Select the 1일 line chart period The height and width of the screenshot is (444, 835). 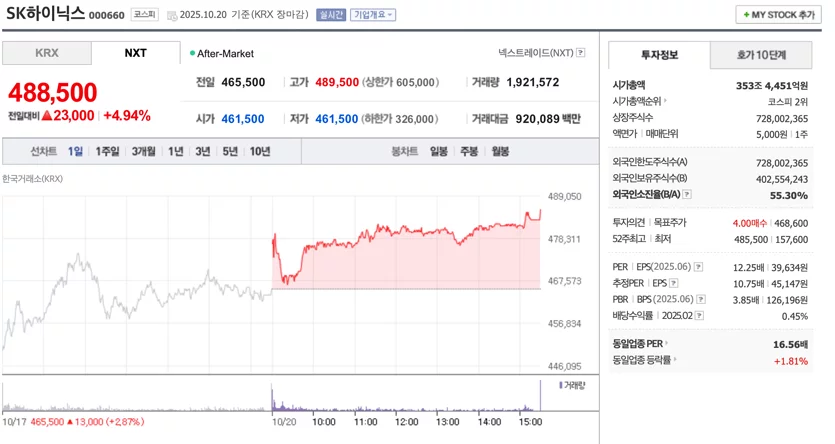coord(75,152)
